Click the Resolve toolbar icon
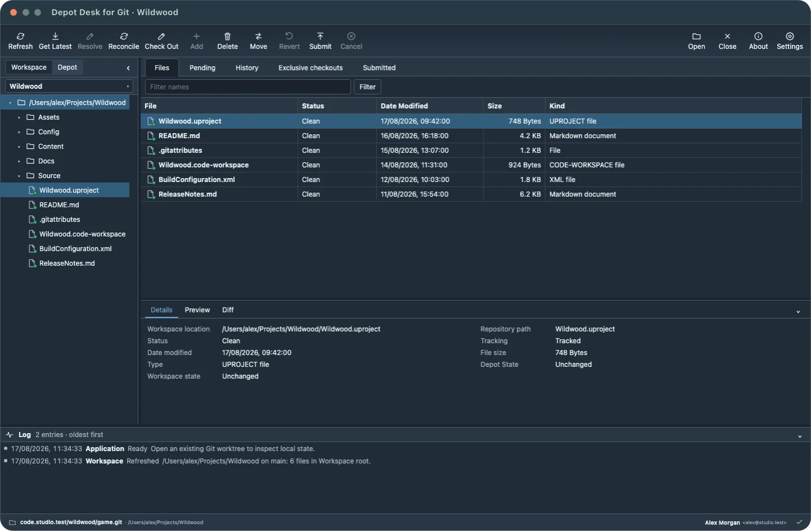Viewport: 811px width, 532px height. click(x=90, y=37)
